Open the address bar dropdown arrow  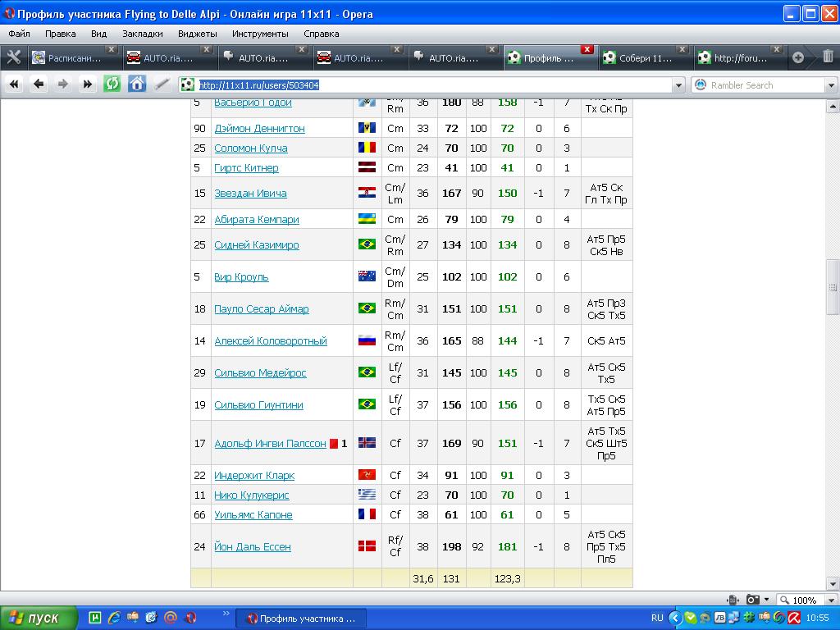pos(678,85)
